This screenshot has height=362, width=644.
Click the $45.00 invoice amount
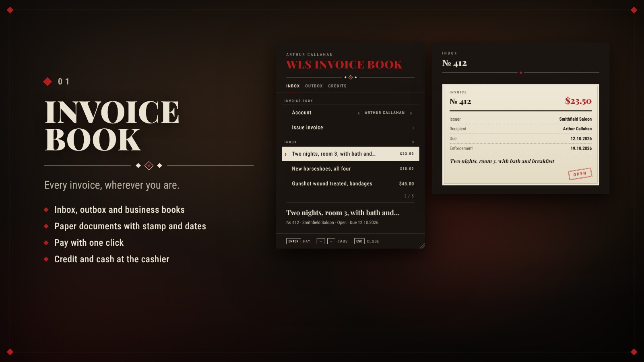tap(407, 184)
